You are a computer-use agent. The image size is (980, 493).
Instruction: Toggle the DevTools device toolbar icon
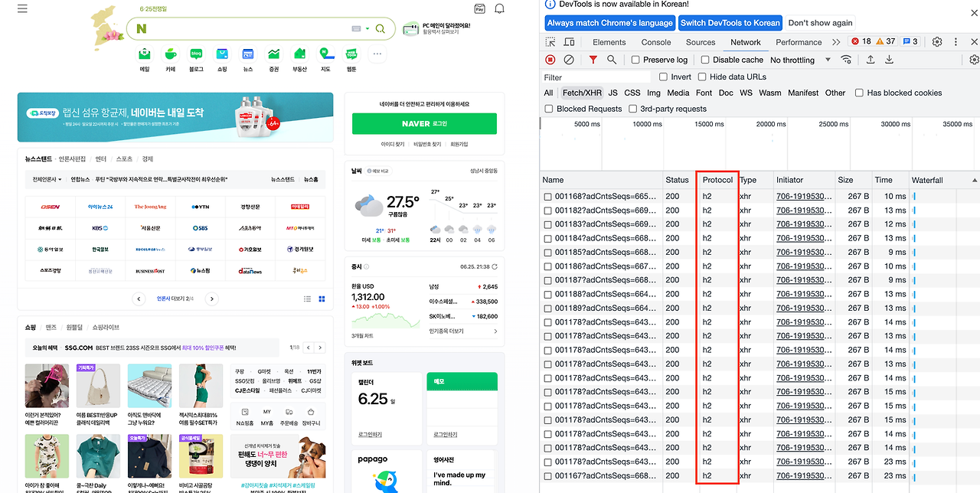[569, 42]
